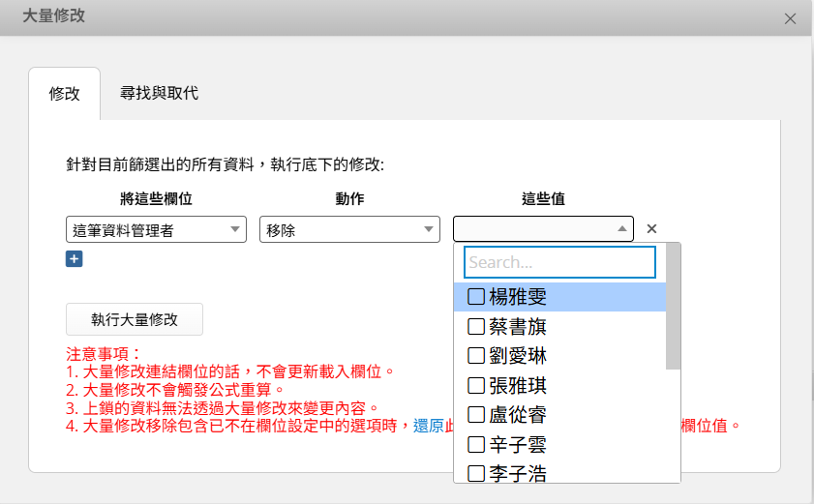Click the Search input field
Image resolution: width=814 pixels, height=504 pixels.
[x=559, y=262]
